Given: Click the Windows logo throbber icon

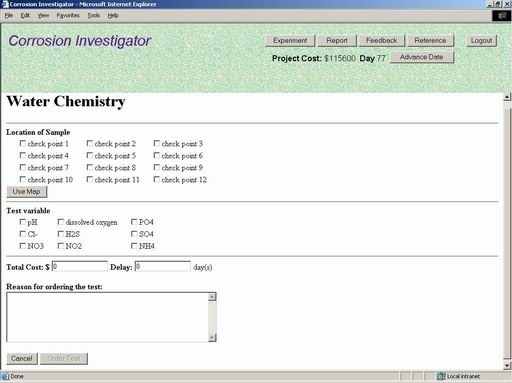Looking at the screenshot, I should coord(501,16).
